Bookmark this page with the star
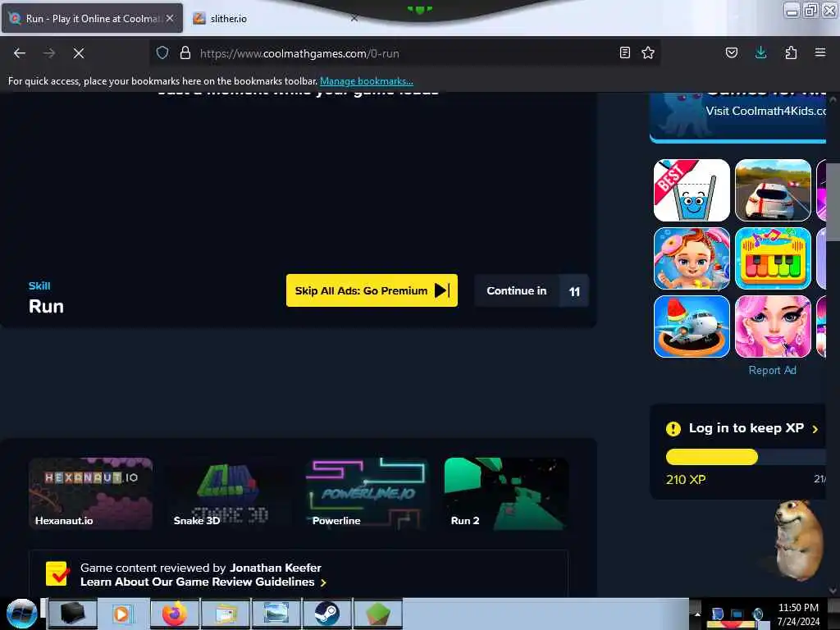 pos(648,52)
